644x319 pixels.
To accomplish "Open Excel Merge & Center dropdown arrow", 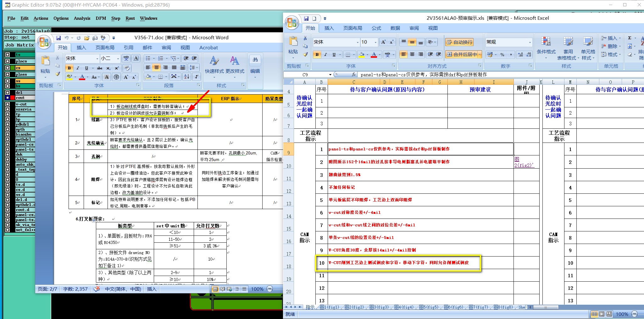I will pyautogui.click(x=480, y=55).
